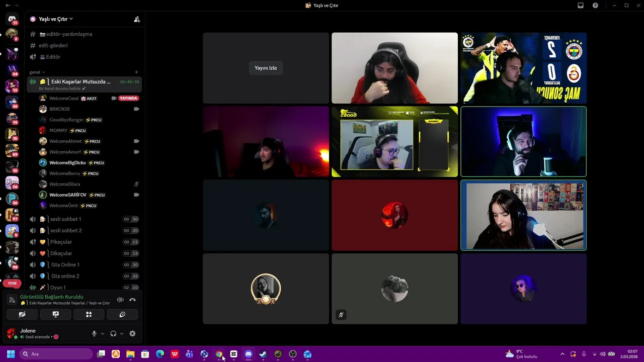Add a channel to genel category
The image size is (644, 362).
pos(136,72)
